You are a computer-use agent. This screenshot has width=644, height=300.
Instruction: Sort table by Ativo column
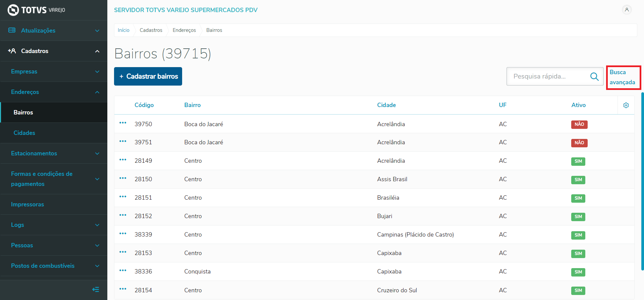tap(579, 105)
